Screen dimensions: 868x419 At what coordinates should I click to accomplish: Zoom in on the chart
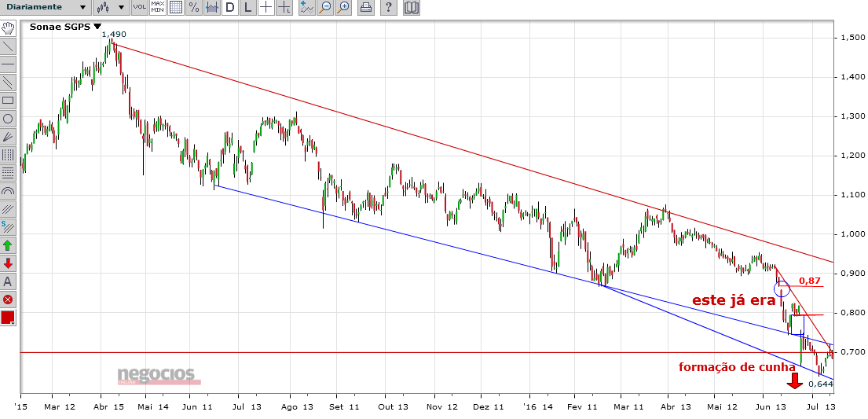click(x=344, y=7)
